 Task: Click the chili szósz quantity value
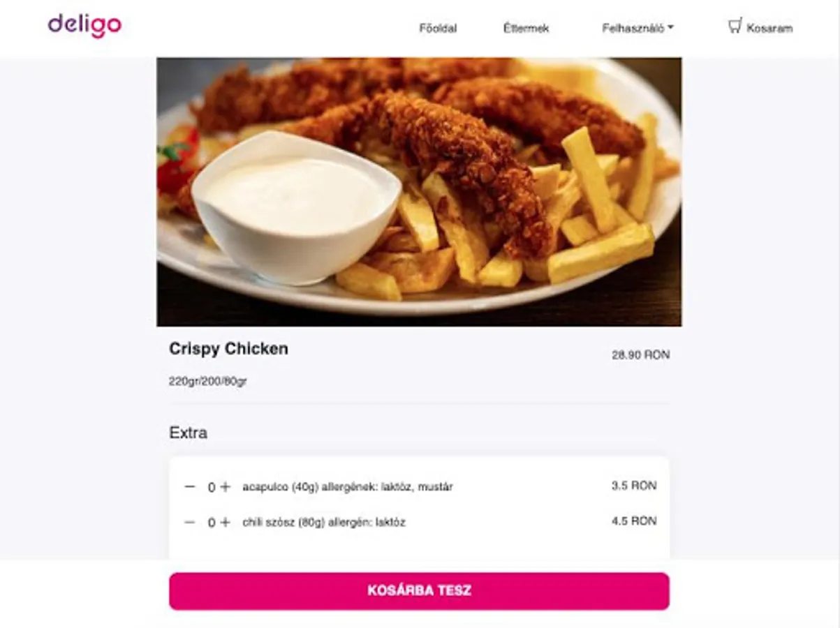click(212, 522)
